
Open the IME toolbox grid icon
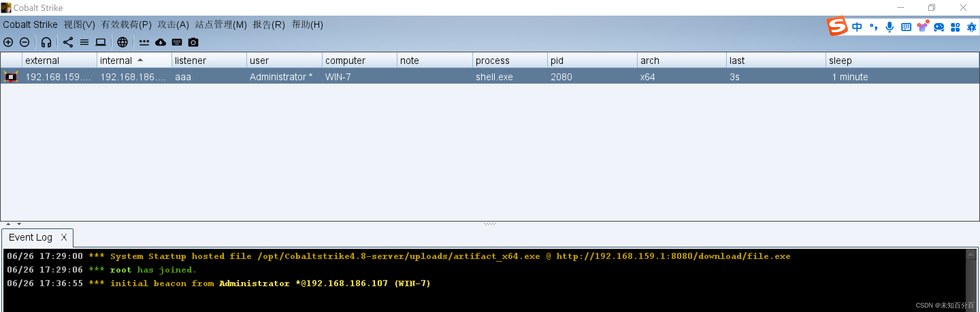[x=955, y=27]
